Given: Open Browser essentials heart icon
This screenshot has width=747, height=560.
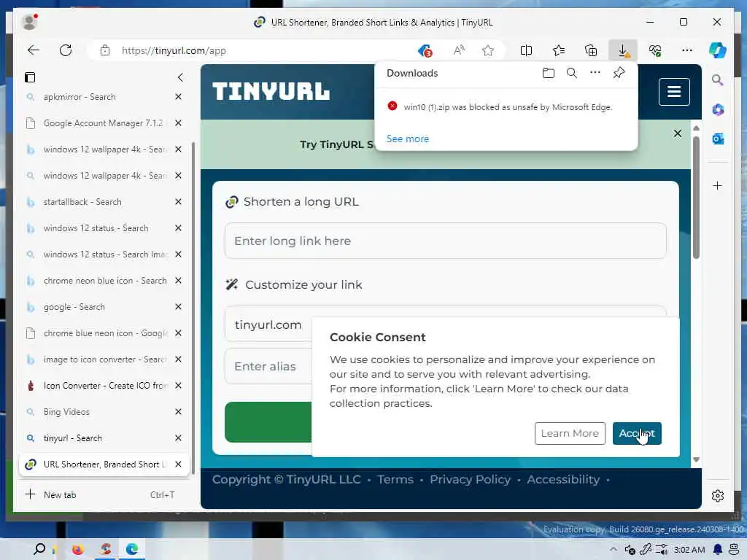Looking at the screenshot, I should coord(655,50).
